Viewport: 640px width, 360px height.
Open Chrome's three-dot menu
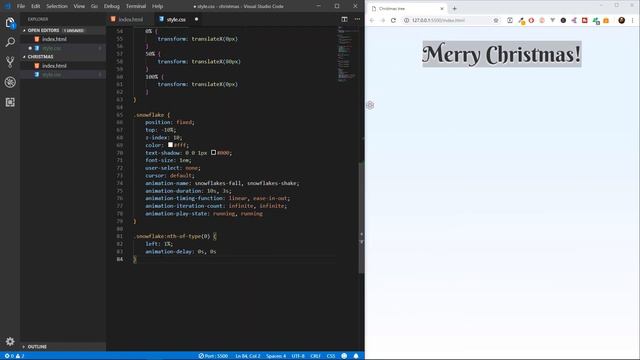click(x=633, y=20)
